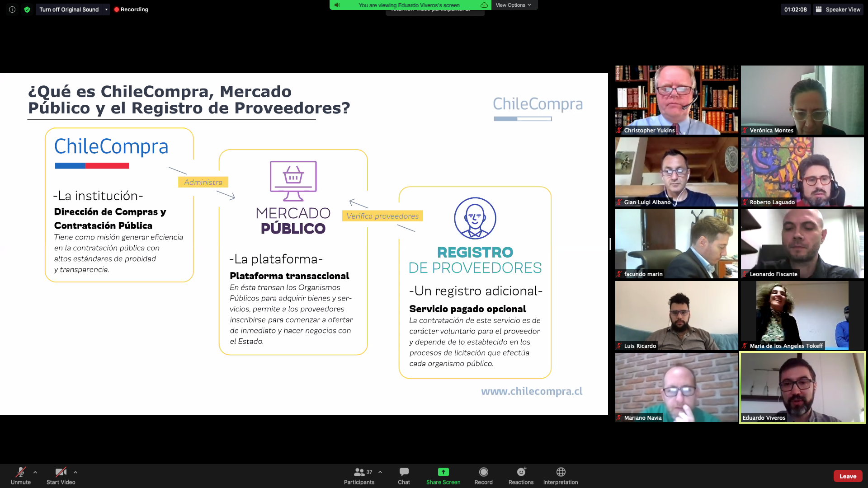Open the View Options menu
The height and width of the screenshot is (488, 868).
click(x=514, y=5)
